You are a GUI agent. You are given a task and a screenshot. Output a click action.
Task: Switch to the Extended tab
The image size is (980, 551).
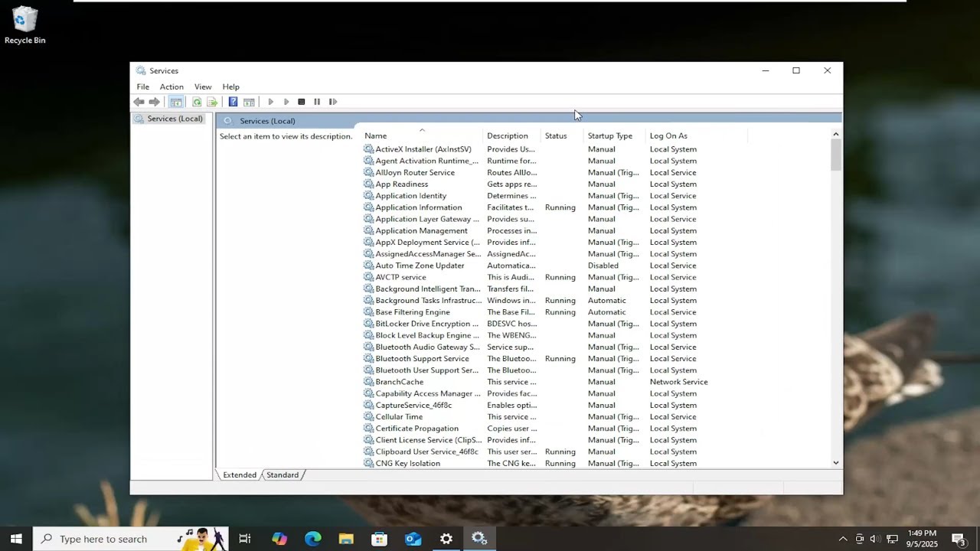click(x=240, y=475)
